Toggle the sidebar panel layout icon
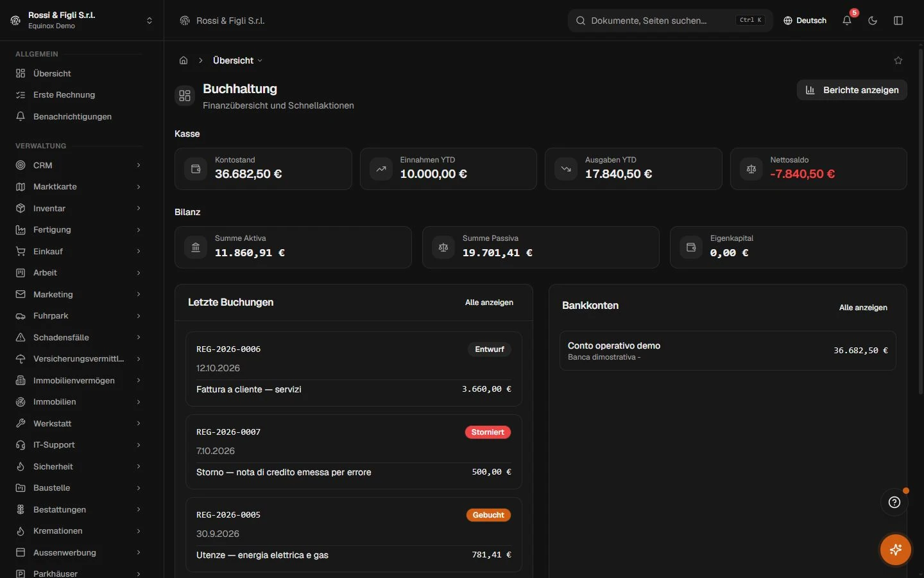Image resolution: width=924 pixels, height=578 pixels. coord(898,21)
